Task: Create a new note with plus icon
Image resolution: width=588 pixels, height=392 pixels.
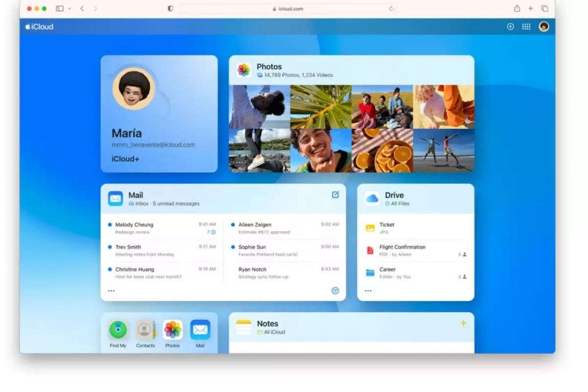Action: [x=464, y=323]
